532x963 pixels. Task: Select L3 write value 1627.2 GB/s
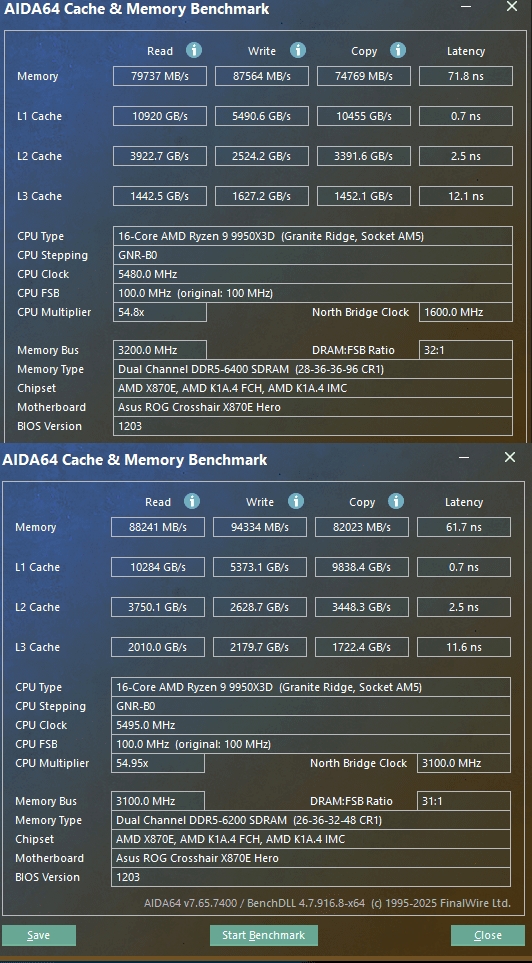pyautogui.click(x=262, y=196)
